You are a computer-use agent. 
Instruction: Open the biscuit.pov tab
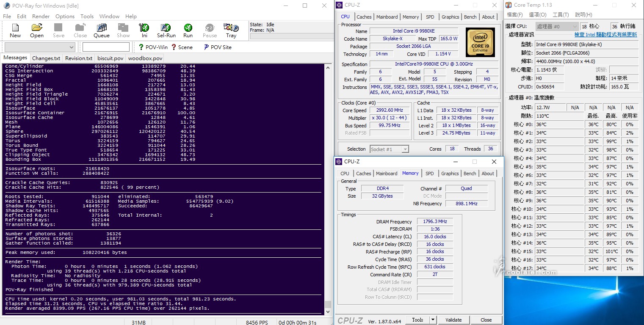click(110, 58)
